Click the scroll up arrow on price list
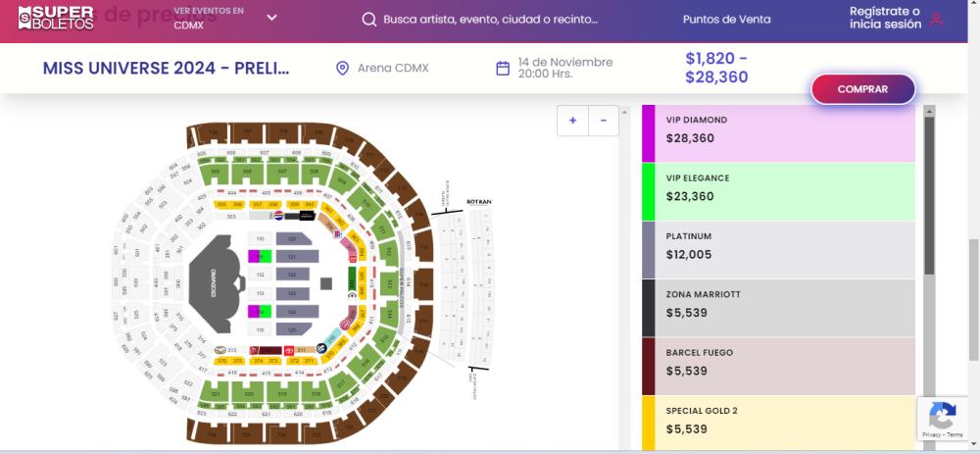 tap(929, 112)
